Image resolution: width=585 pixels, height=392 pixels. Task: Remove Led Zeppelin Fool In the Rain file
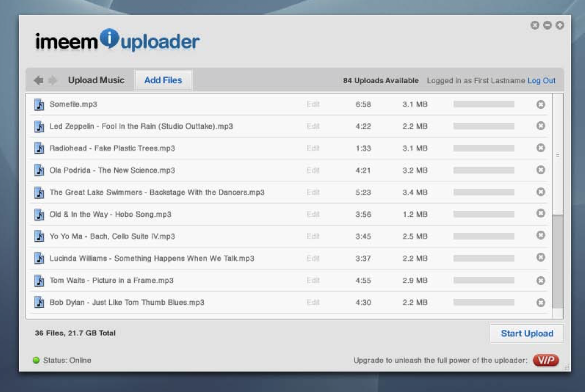click(540, 126)
